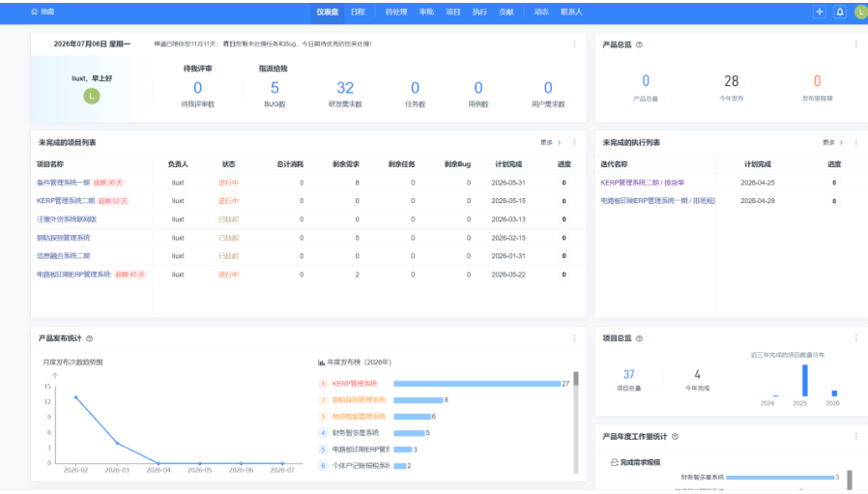Click the 计划完成 header in project list

point(508,164)
